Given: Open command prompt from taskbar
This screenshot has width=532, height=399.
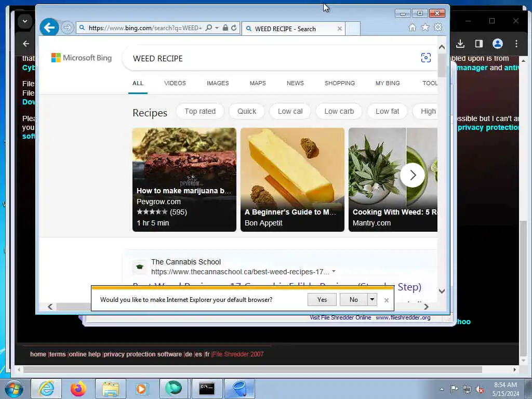Looking at the screenshot, I should [x=207, y=389].
